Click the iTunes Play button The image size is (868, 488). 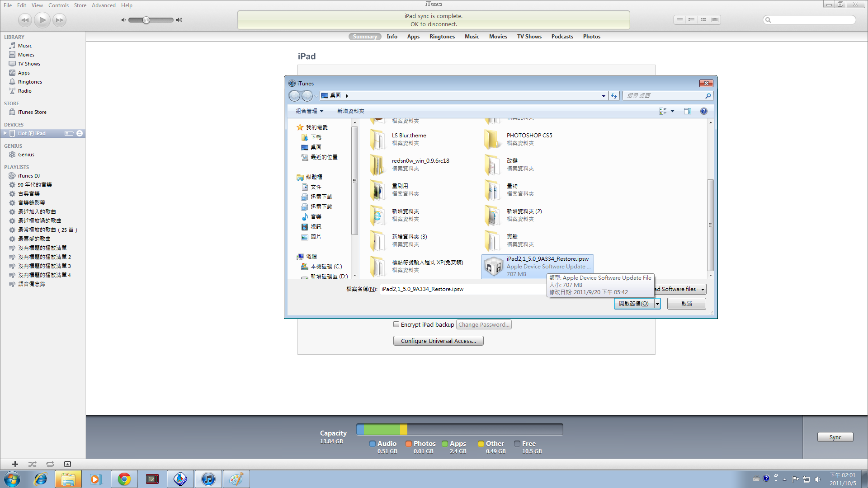pyautogui.click(x=42, y=20)
